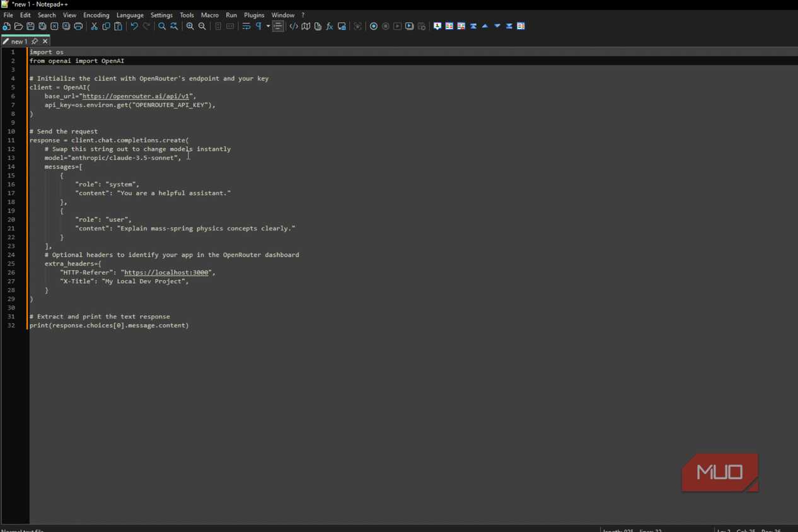Cut selection with scissors icon

(95, 26)
